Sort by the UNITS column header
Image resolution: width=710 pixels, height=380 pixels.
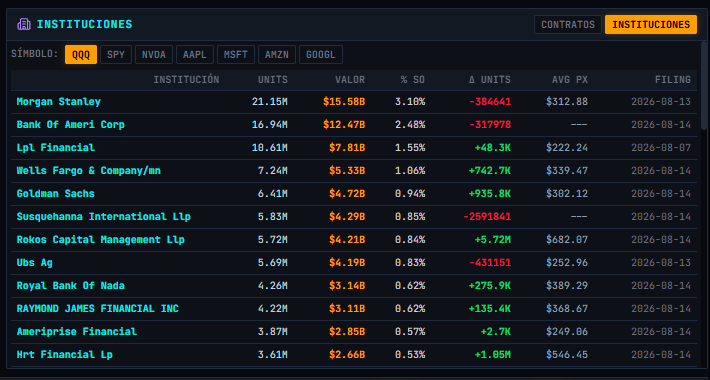tap(273, 80)
